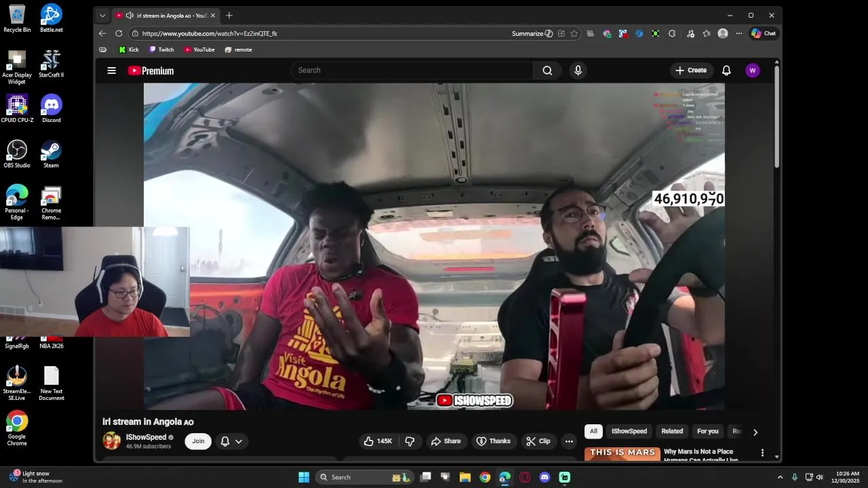Go back in the browser

[x=102, y=33]
